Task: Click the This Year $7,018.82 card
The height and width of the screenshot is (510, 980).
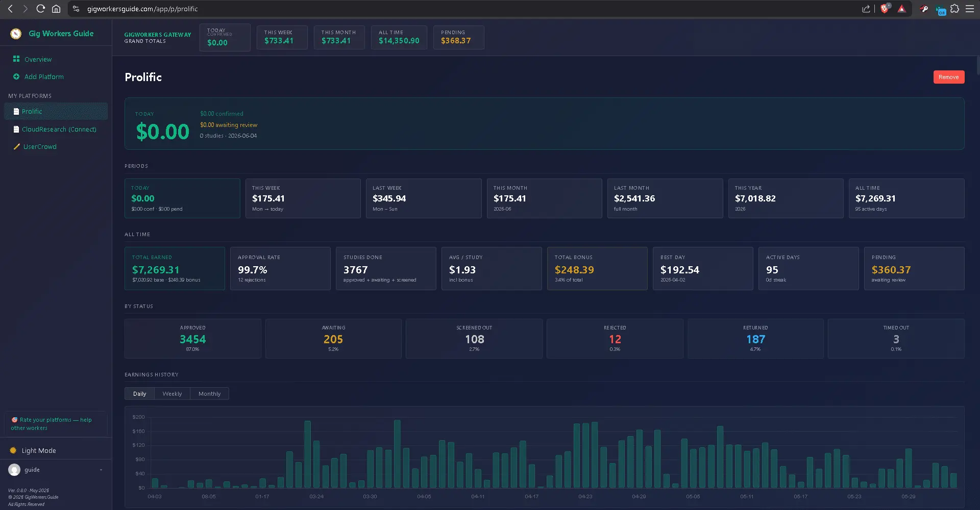Action: (786, 198)
